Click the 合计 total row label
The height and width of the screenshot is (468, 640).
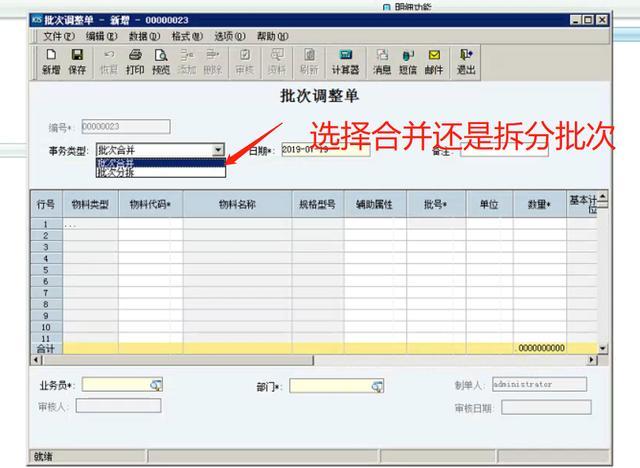(47, 349)
